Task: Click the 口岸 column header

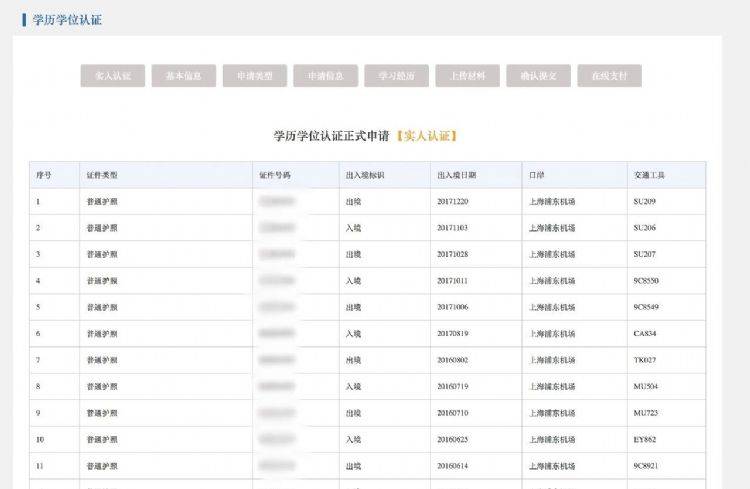Action: (x=537, y=175)
